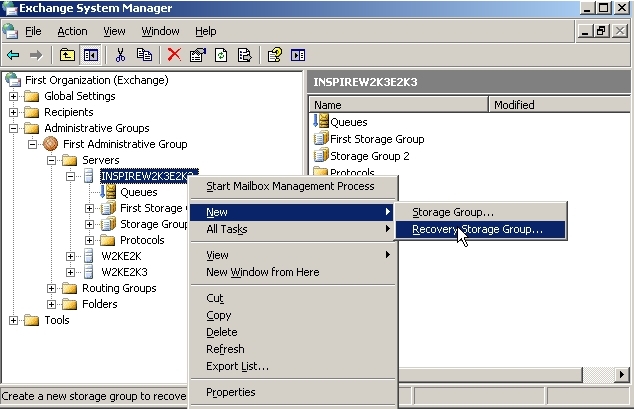
Task: Click the Routing Groups folder icon
Action: point(70,288)
